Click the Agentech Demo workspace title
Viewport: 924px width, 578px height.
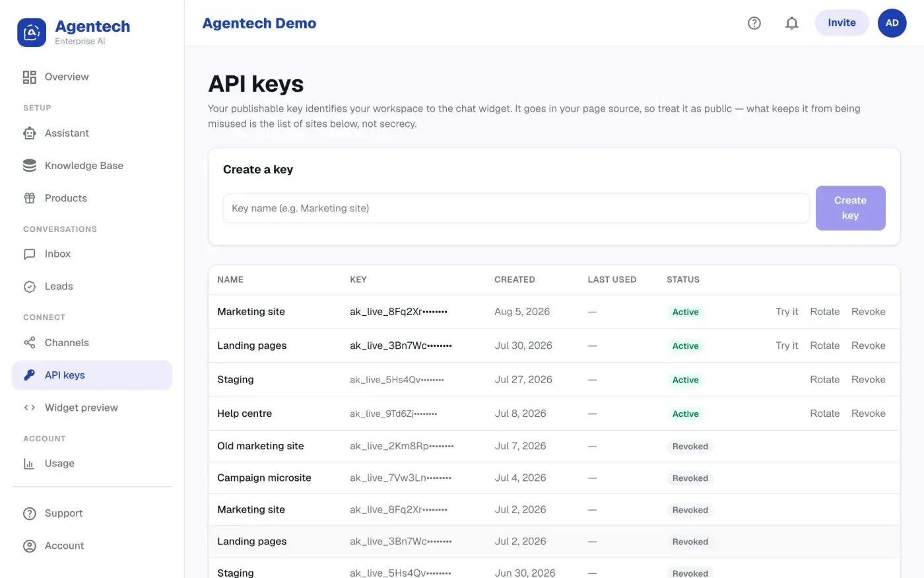(259, 23)
